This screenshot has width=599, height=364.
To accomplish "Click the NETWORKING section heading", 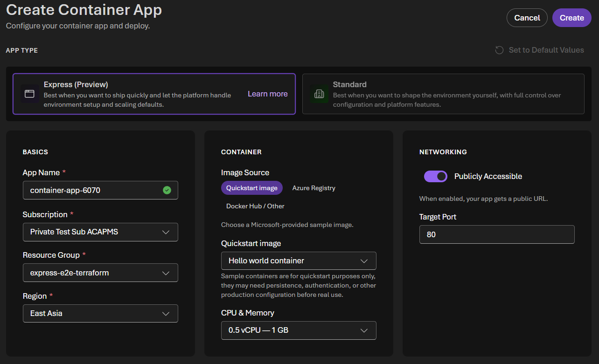I will (443, 152).
